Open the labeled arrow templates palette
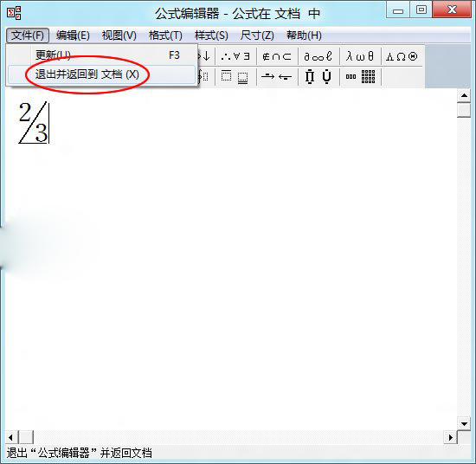Viewport: 476px width, 464px height. point(277,76)
